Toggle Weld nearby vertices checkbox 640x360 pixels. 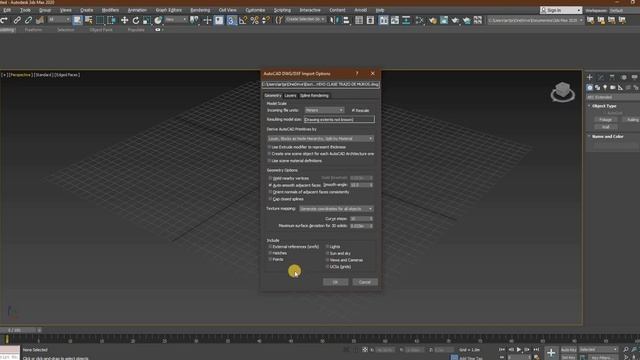click(x=270, y=178)
